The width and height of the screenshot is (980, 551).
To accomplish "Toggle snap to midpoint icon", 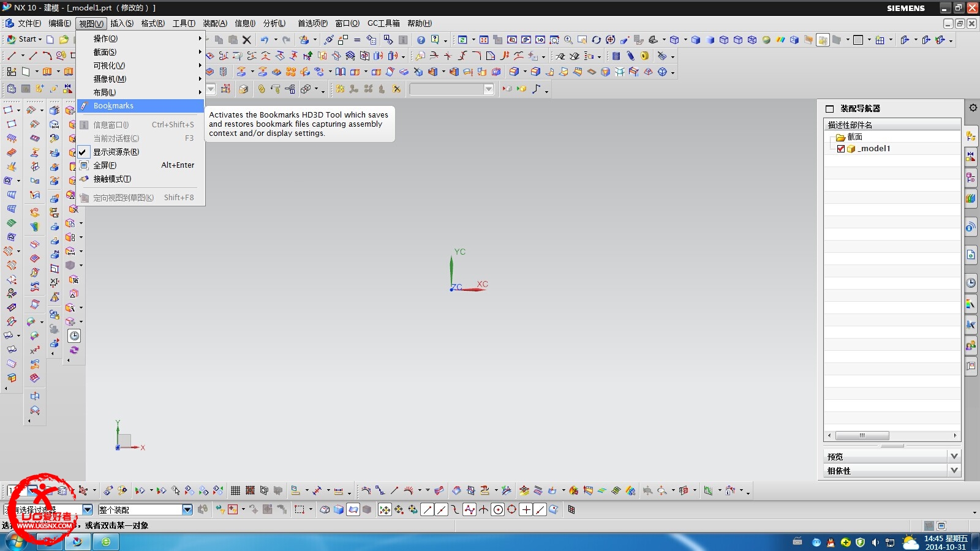I will click(x=441, y=509).
